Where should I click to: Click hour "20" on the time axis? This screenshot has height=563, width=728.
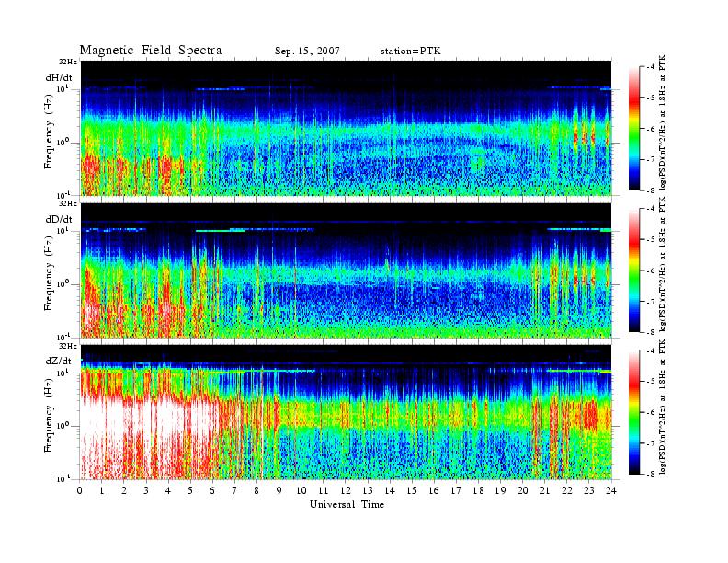tap(522, 490)
